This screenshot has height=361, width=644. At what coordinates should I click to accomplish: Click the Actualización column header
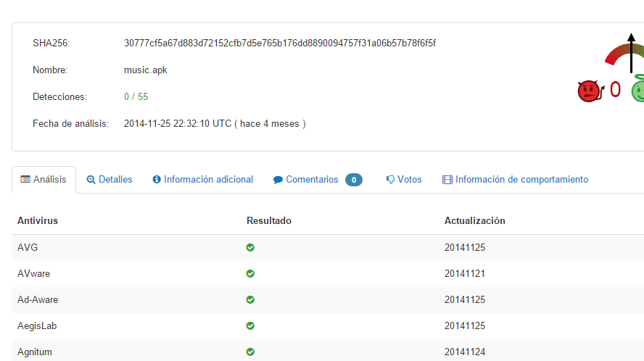pyautogui.click(x=474, y=220)
